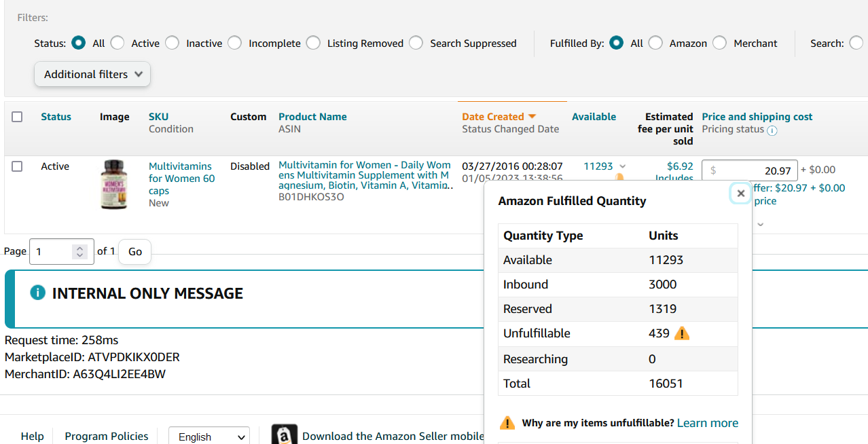
Task: Click the Date Created sort arrow
Action: [x=532, y=117]
